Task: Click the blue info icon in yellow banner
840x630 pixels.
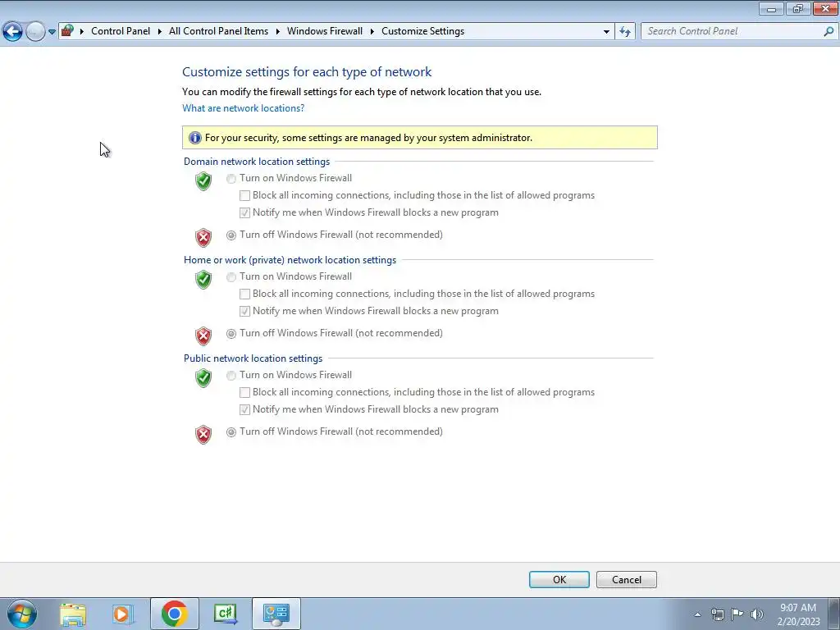Action: 195,138
